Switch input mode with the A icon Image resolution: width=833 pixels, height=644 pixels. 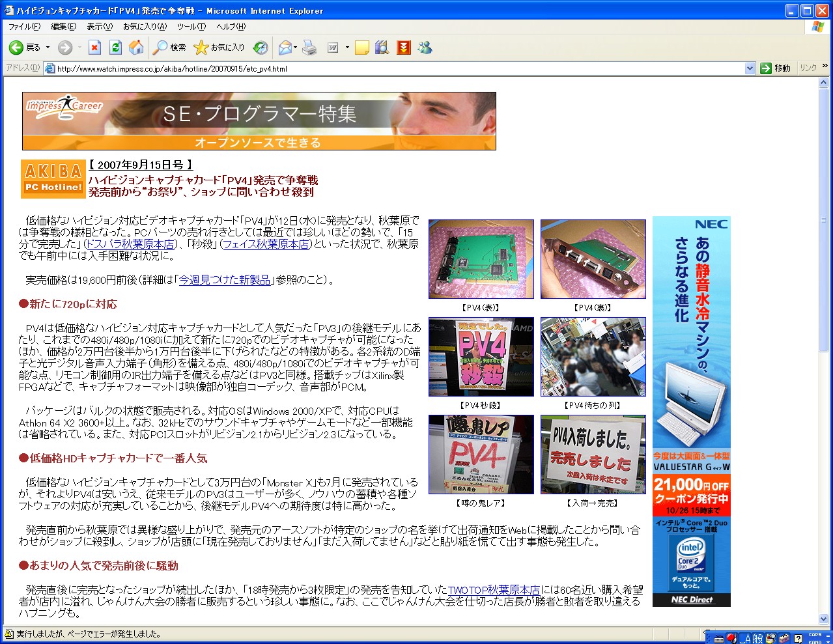point(747,639)
